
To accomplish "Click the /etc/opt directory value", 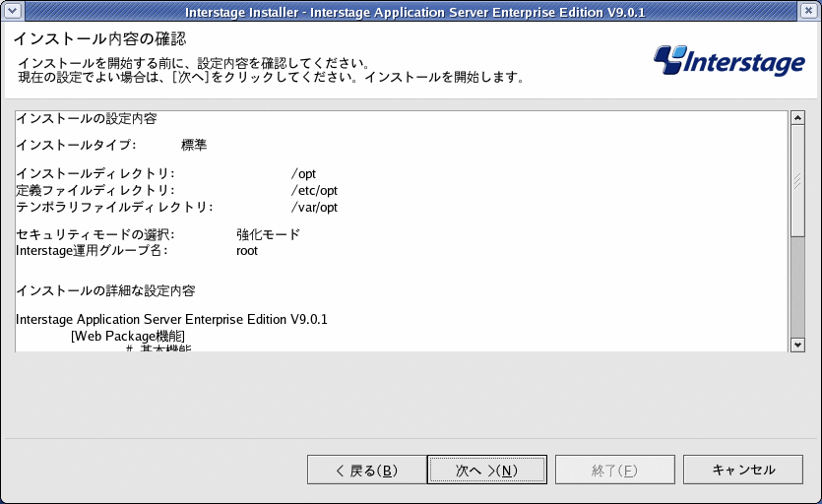I will pos(314,190).
